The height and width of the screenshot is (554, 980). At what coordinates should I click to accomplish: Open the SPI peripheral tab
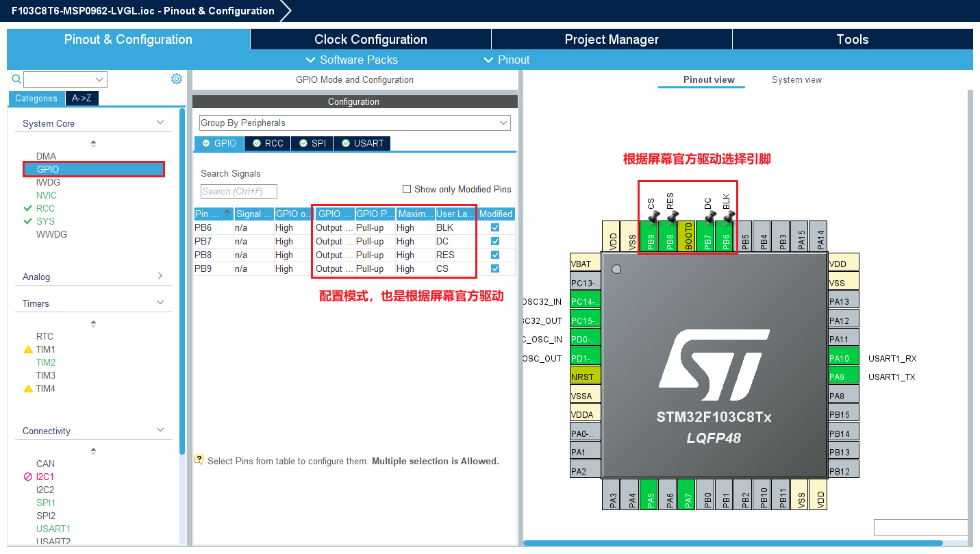[x=312, y=143]
